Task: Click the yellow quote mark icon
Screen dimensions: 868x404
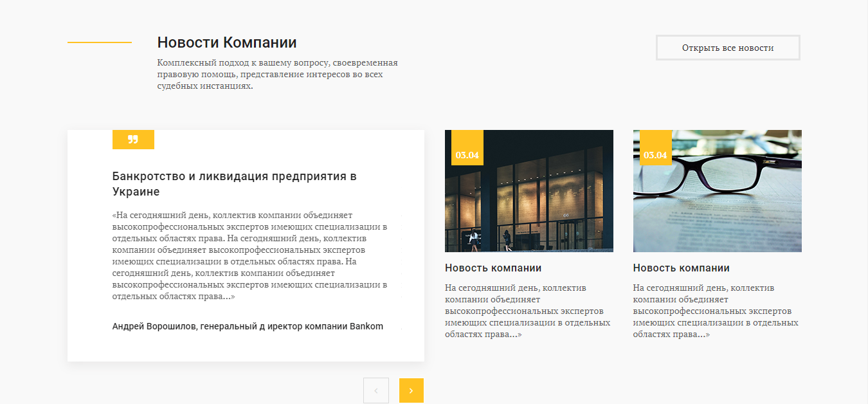Action: (x=133, y=140)
